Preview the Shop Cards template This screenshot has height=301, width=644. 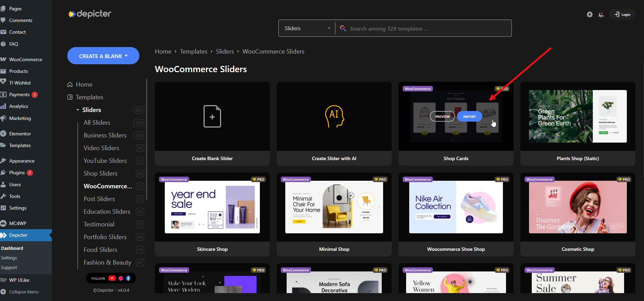coord(442,116)
